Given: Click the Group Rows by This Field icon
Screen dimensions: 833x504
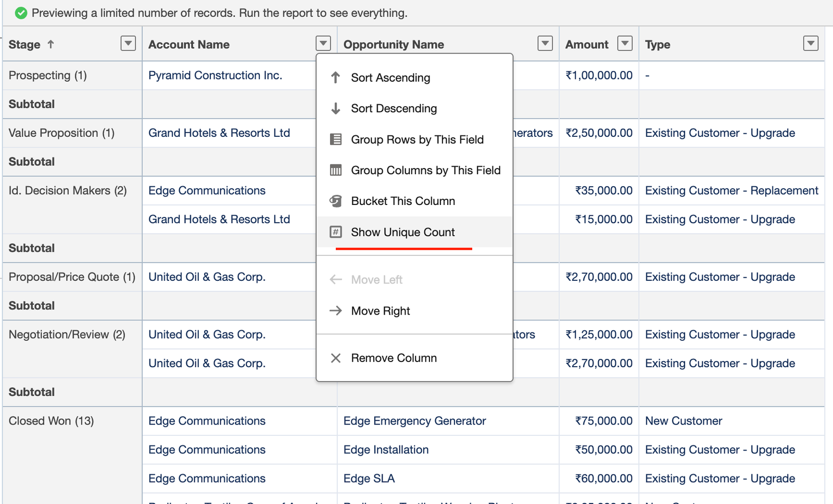Looking at the screenshot, I should pos(336,139).
